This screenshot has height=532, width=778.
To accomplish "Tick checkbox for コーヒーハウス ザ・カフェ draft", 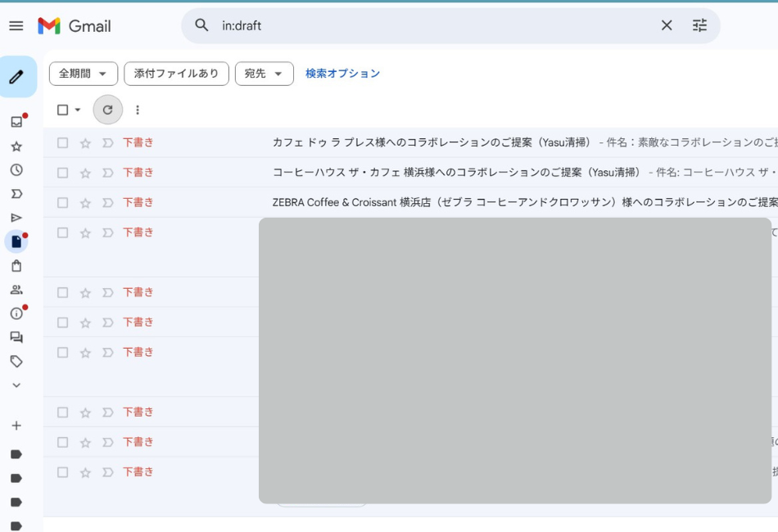I will pos(62,173).
